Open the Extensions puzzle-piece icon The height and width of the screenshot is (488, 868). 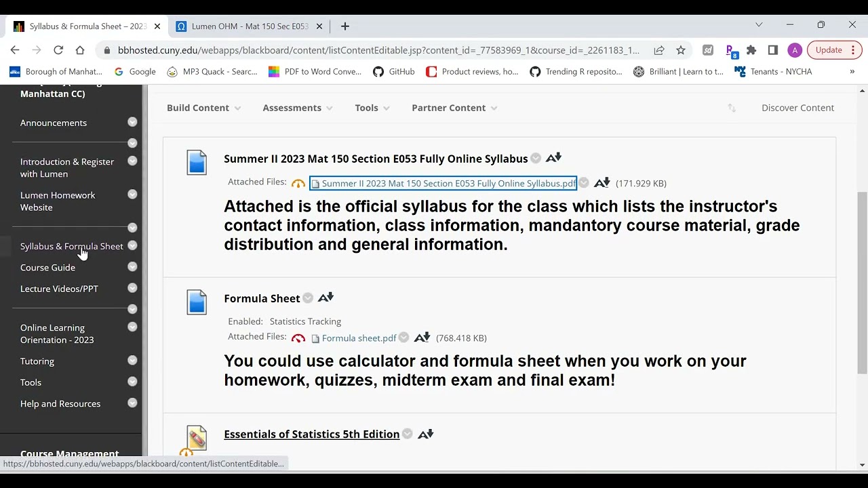pos(751,50)
